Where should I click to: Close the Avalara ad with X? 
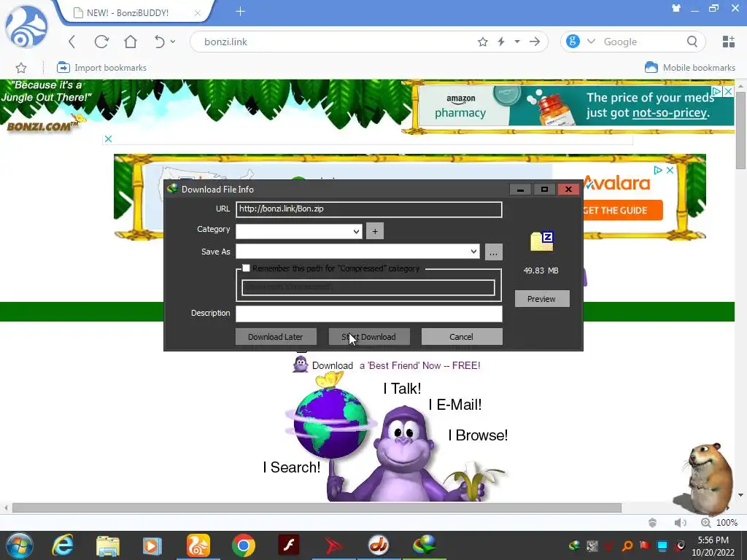670,170
